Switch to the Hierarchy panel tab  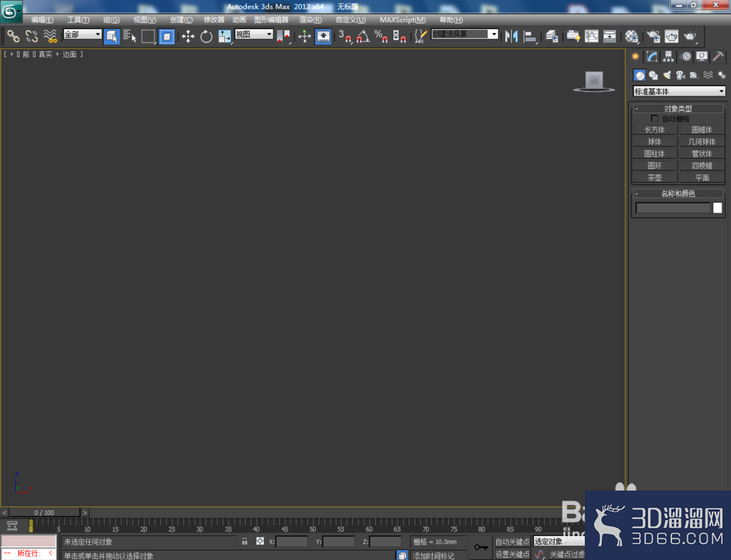[x=669, y=57]
